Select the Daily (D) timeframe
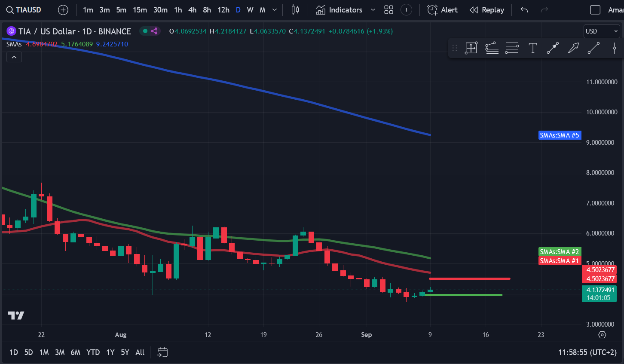Image resolution: width=624 pixels, height=364 pixels. 238,10
